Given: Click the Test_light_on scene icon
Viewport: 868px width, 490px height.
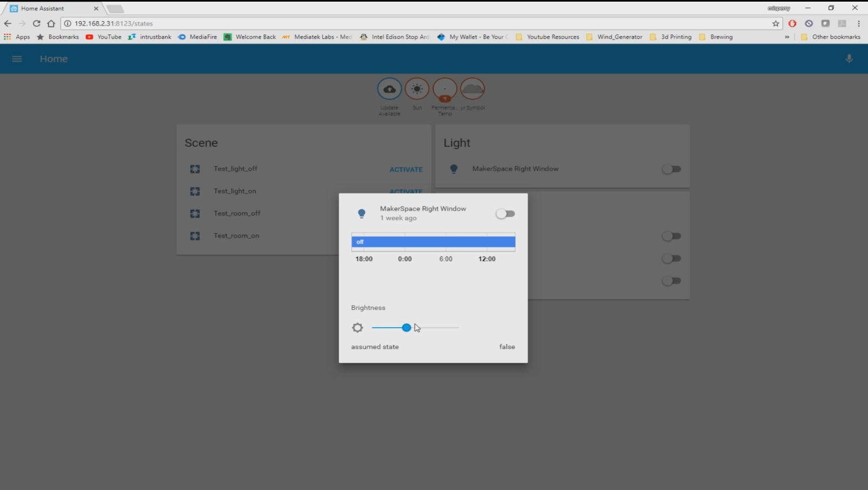Looking at the screenshot, I should coord(195,191).
